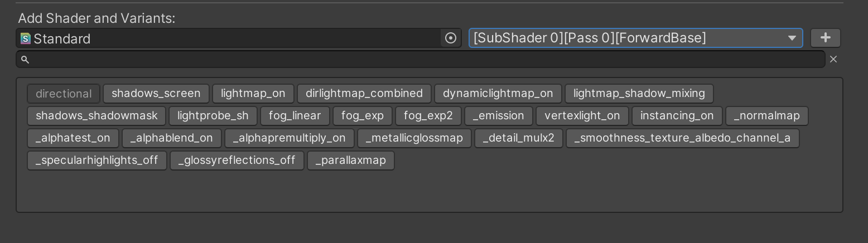Select the _glossyreflections_off keyword
Image resolution: width=868 pixels, height=243 pixels.
coord(237,161)
